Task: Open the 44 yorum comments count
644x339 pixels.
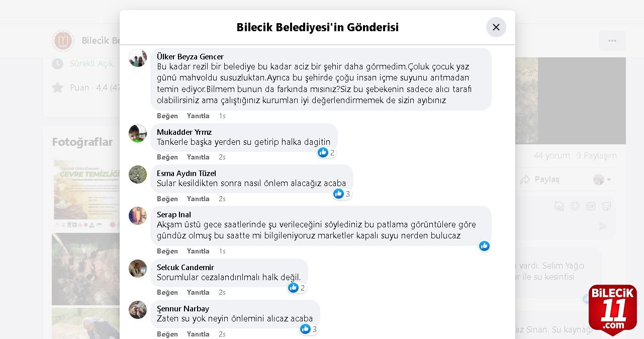Action: (551, 156)
